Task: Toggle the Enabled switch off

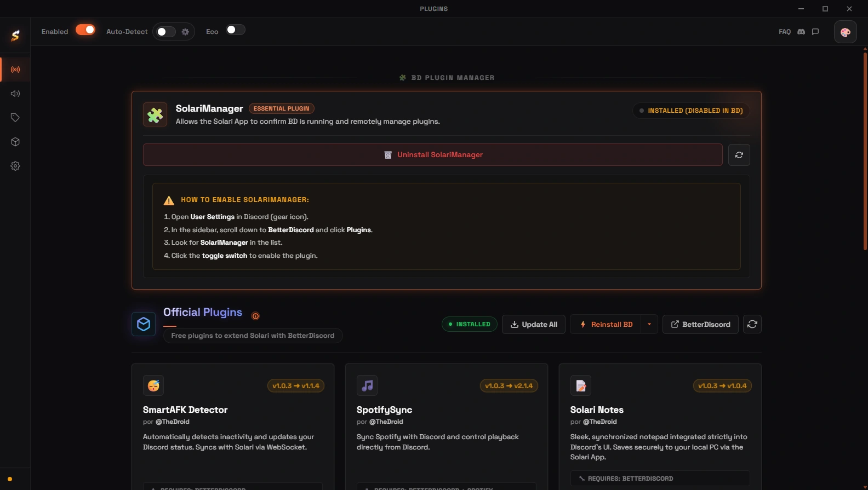Action: (x=85, y=30)
